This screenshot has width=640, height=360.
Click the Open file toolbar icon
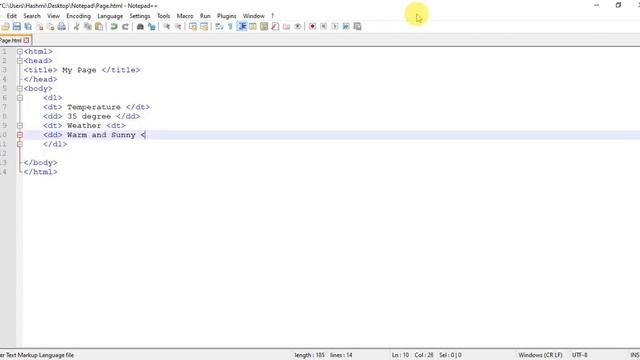click(x=5, y=27)
